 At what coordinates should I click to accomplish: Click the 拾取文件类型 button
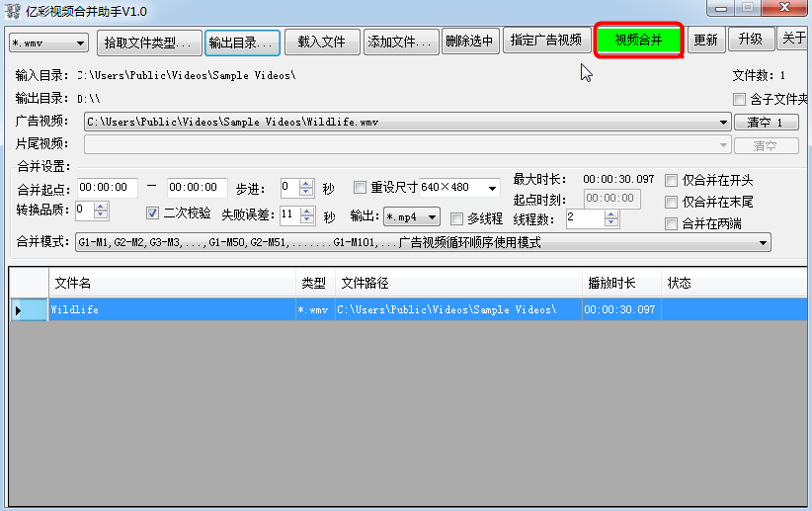coord(147,43)
